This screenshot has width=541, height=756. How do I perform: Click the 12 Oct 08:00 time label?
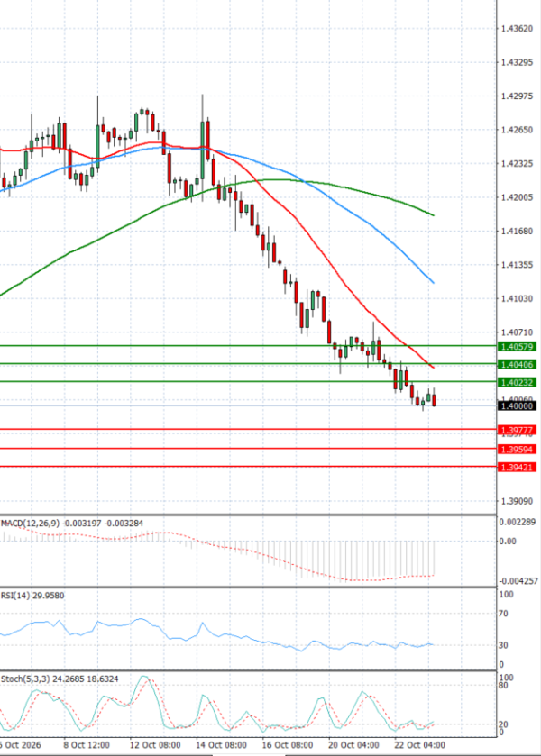(155, 745)
